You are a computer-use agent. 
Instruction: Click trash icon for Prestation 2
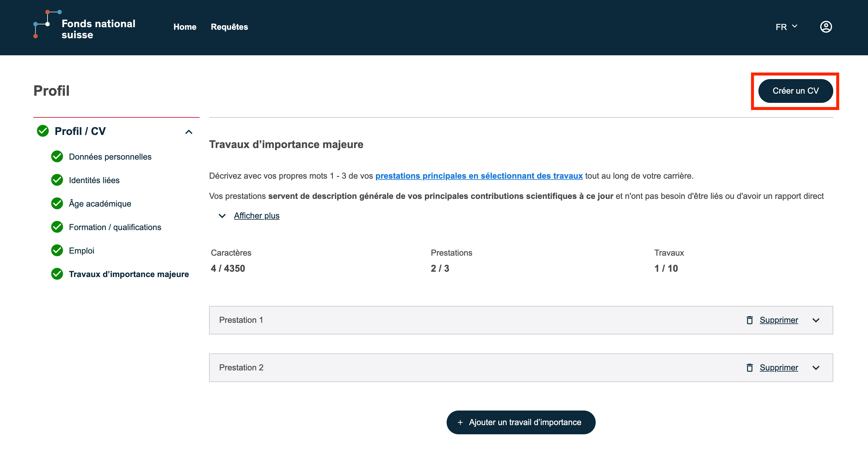point(750,367)
